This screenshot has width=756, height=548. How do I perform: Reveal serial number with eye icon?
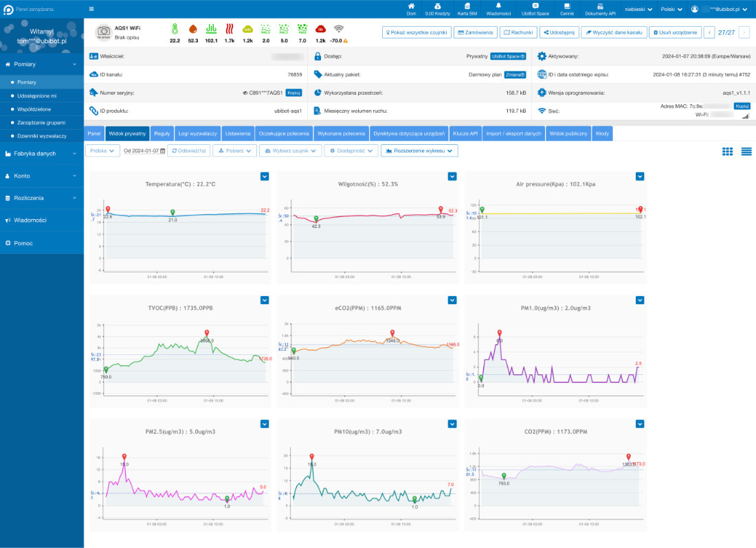pyautogui.click(x=245, y=92)
